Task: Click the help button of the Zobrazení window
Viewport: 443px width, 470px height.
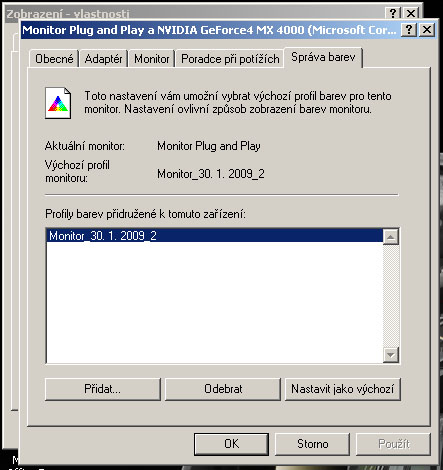Action: pyautogui.click(x=393, y=13)
